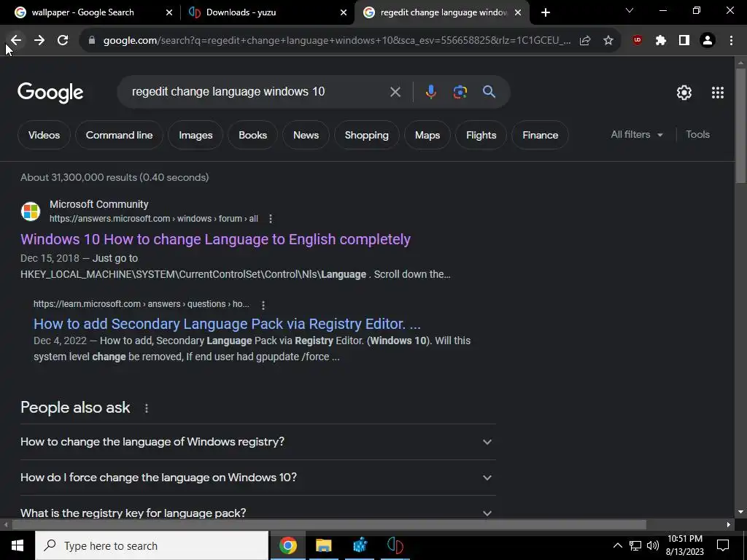The width and height of the screenshot is (747, 560).
Task: Click the browser address bar URL
Action: pos(337,41)
